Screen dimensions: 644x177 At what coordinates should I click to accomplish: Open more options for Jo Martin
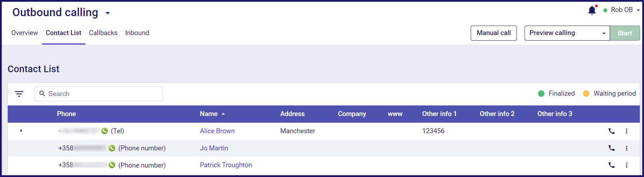tap(626, 148)
